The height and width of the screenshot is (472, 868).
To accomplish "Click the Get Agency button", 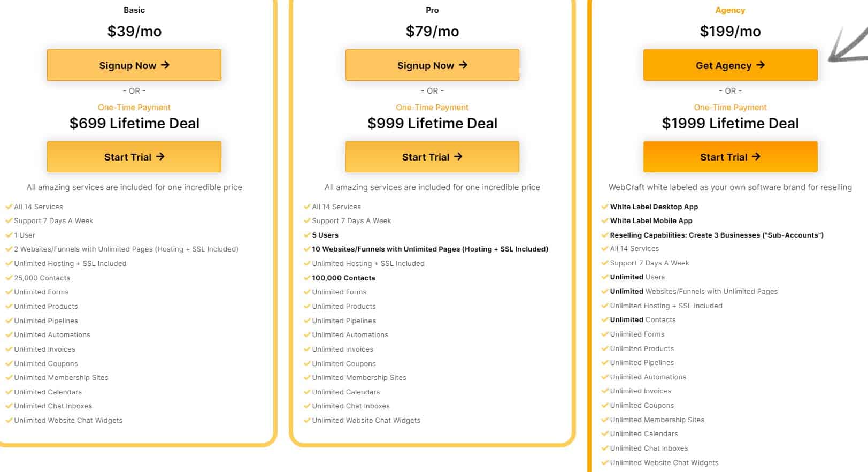I will coord(730,65).
